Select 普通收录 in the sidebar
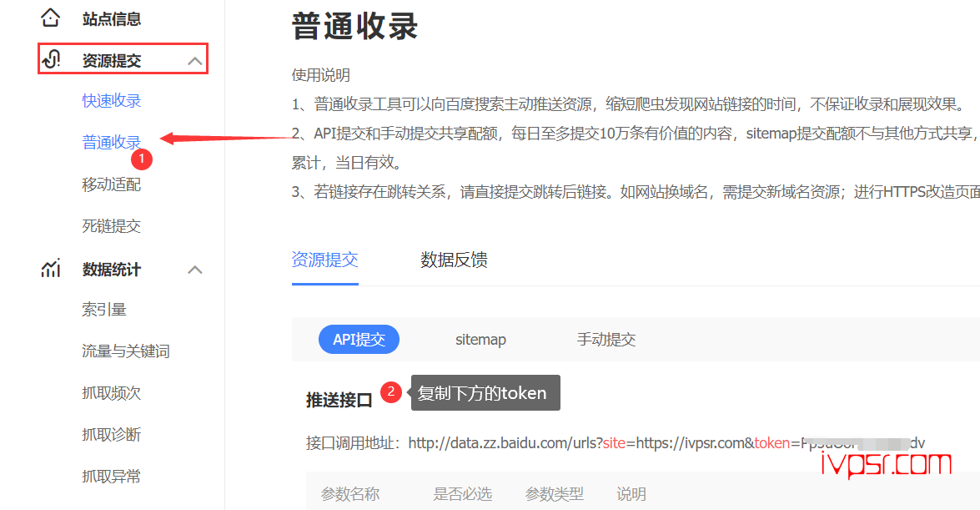 pos(111,142)
